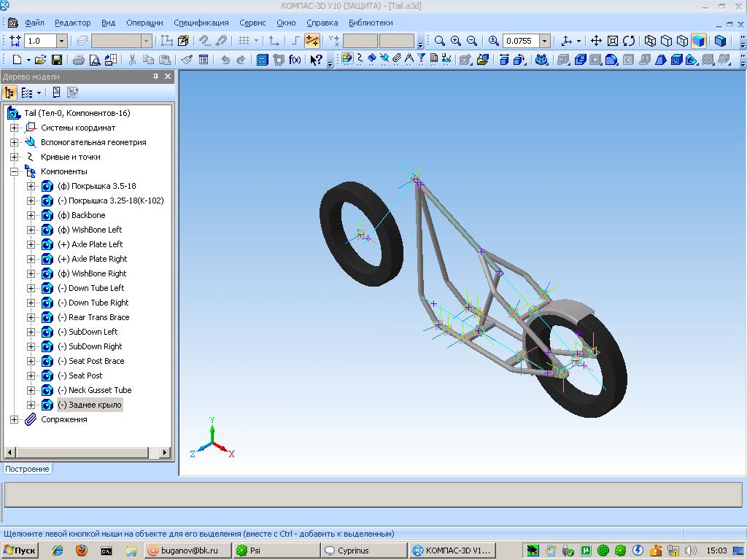
Task: Expand the Системы координат tree node
Action: tap(14, 128)
